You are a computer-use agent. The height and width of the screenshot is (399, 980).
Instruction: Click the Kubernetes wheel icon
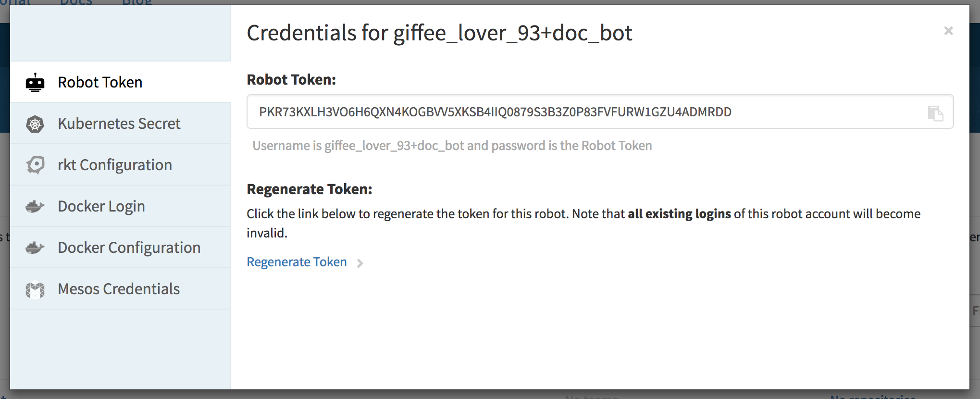coord(35,124)
